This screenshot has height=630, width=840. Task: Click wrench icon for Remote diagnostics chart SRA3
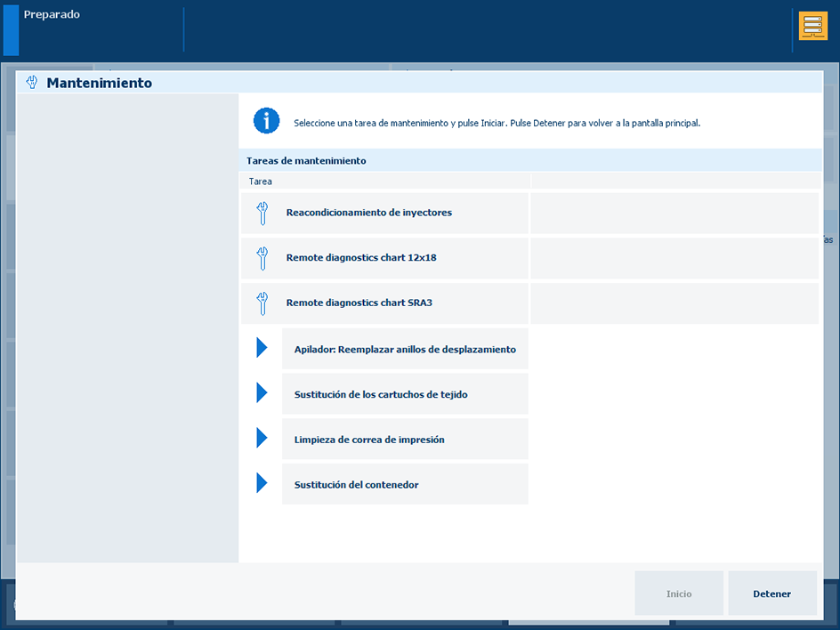pyautogui.click(x=262, y=303)
